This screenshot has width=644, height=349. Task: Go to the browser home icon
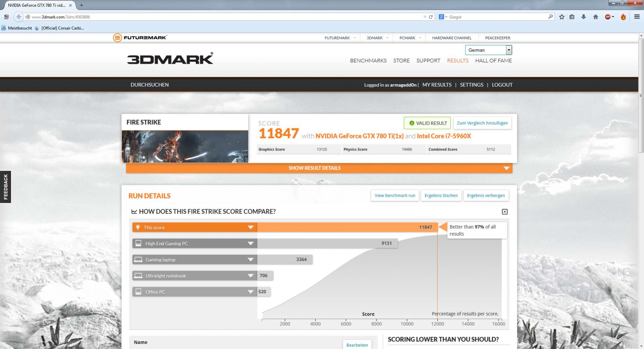[x=596, y=17]
